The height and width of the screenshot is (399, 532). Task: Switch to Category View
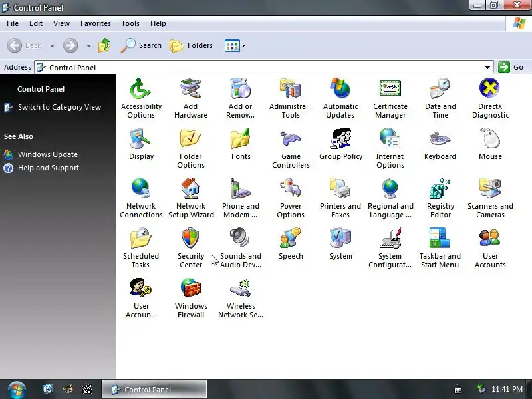[59, 107]
